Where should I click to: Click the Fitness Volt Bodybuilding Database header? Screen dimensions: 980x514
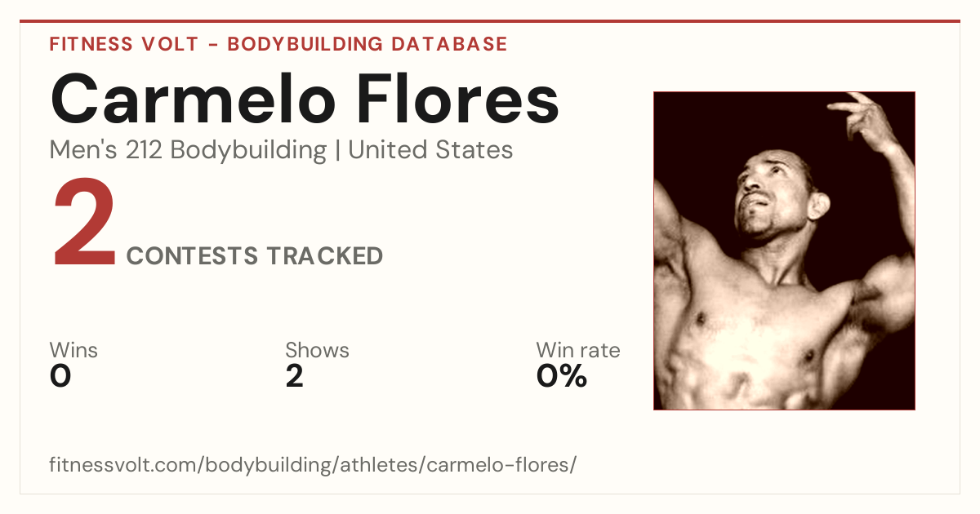point(278,44)
